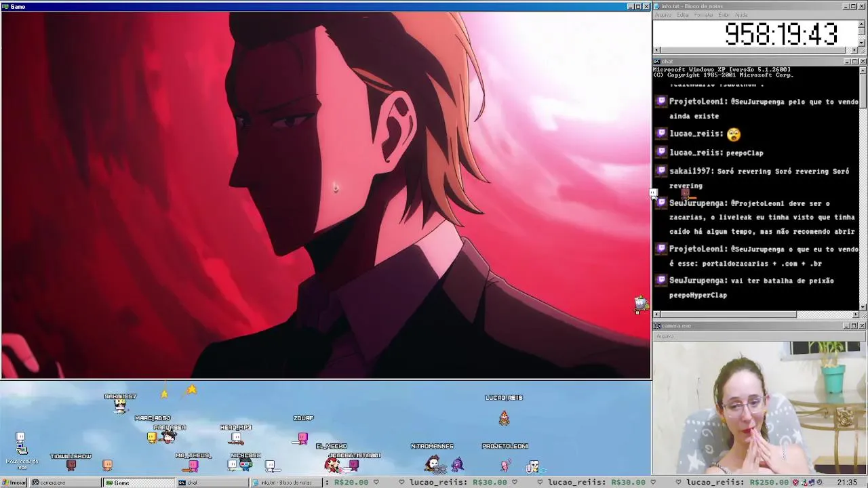Image resolution: width=868 pixels, height=488 pixels.
Task: Click the LUCAO_REIIS avatar character
Action: pyautogui.click(x=504, y=418)
